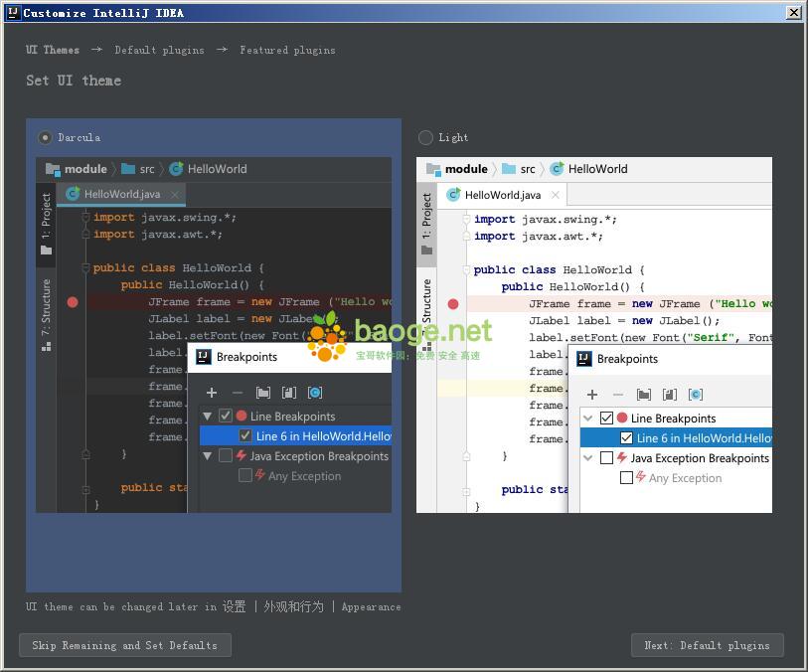Collapse the Line Breakpoints tree node

click(x=207, y=416)
